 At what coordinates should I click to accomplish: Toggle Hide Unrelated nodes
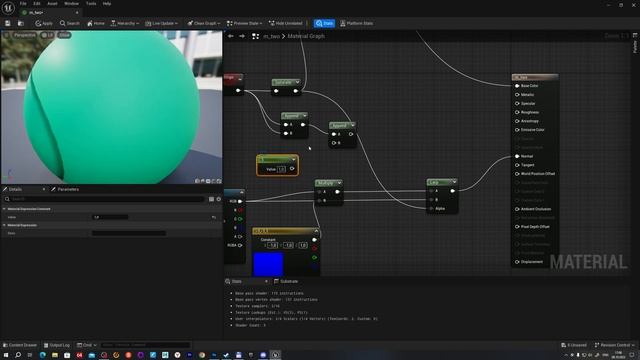point(286,23)
